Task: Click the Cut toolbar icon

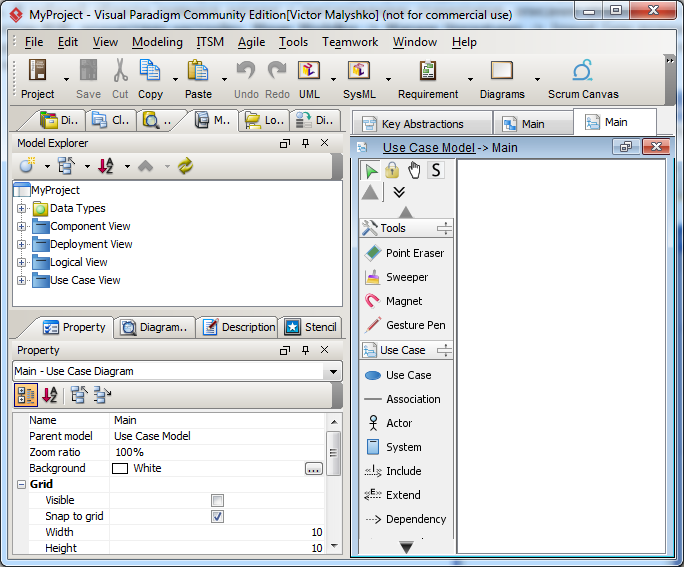Action: coord(120,79)
